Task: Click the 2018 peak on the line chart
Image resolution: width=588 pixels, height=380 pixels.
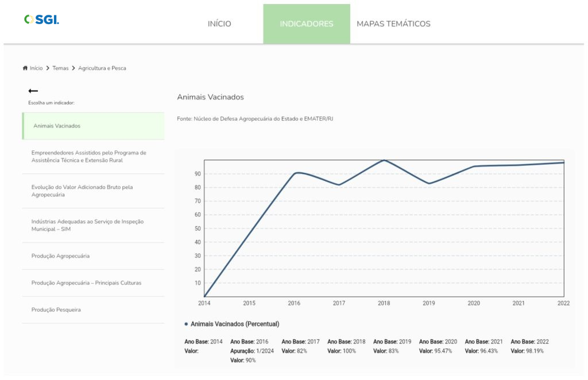Action: (384, 160)
